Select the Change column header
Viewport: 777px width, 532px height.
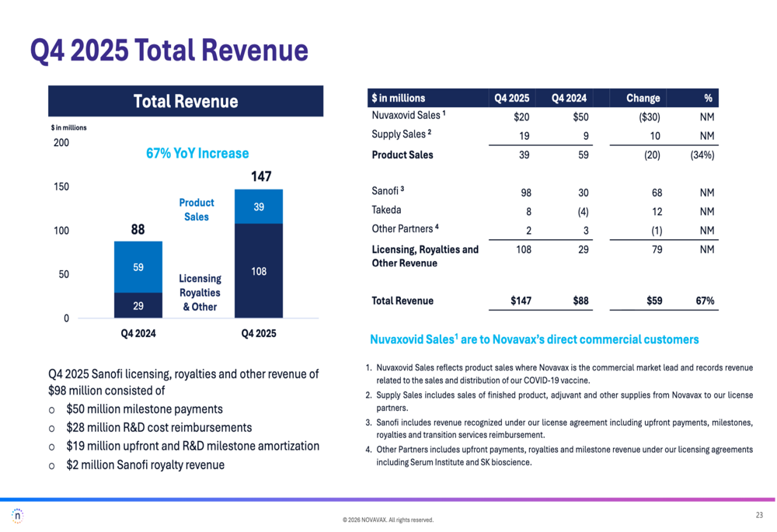pyautogui.click(x=643, y=98)
